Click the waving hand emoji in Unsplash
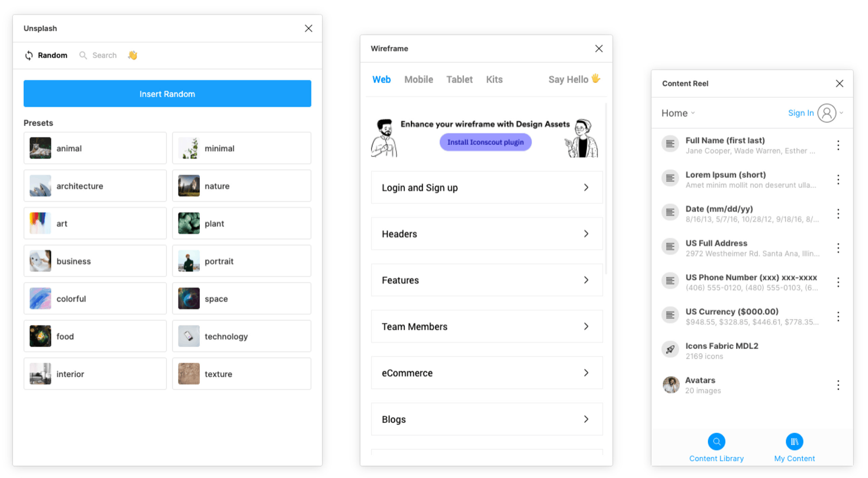 [x=132, y=55]
